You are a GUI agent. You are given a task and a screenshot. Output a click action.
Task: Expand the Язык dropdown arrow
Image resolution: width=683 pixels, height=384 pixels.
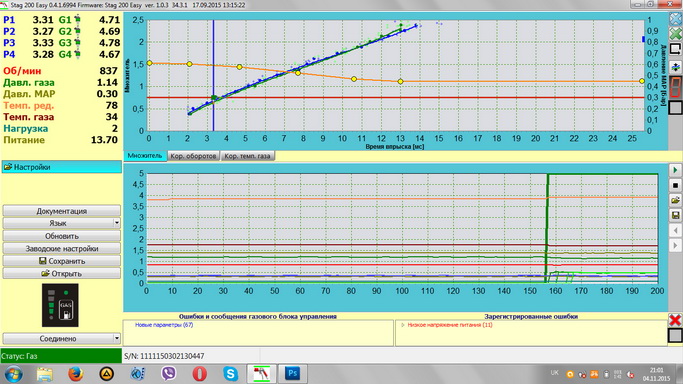117,223
